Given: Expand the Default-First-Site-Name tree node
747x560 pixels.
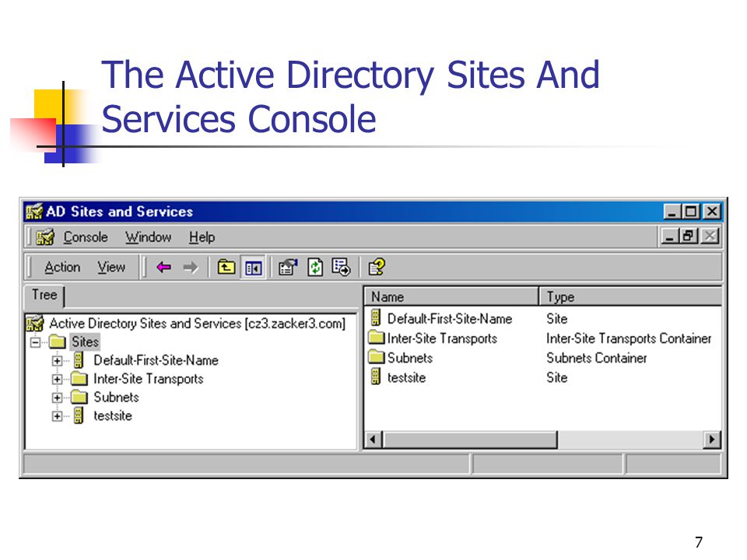Looking at the screenshot, I should tap(57, 360).
